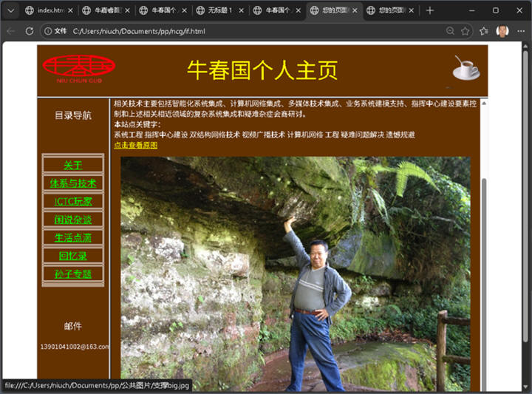Screen dimensions: 532x394
Task: Add this page to favorites
Action: [x=465, y=31]
